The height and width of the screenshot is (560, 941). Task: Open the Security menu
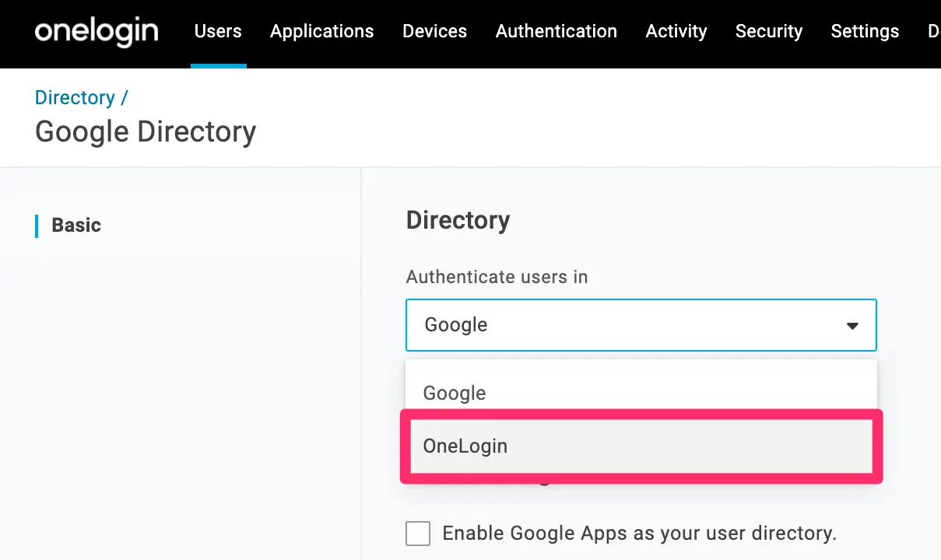pos(769,31)
